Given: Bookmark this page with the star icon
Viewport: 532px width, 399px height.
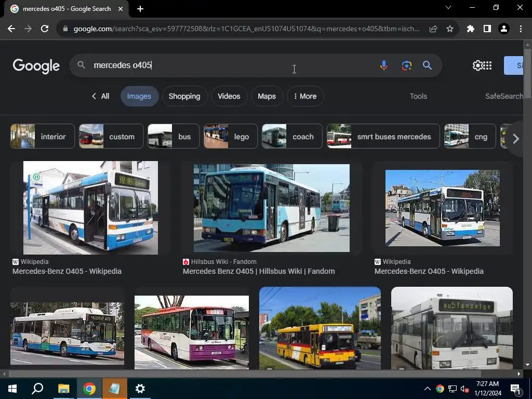Looking at the screenshot, I should point(450,29).
